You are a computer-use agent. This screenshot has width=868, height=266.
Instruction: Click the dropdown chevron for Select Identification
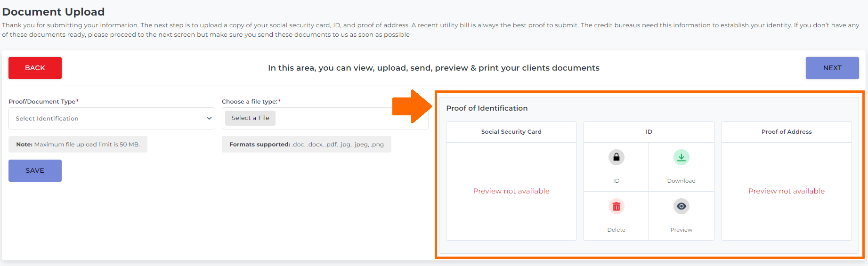tap(209, 118)
